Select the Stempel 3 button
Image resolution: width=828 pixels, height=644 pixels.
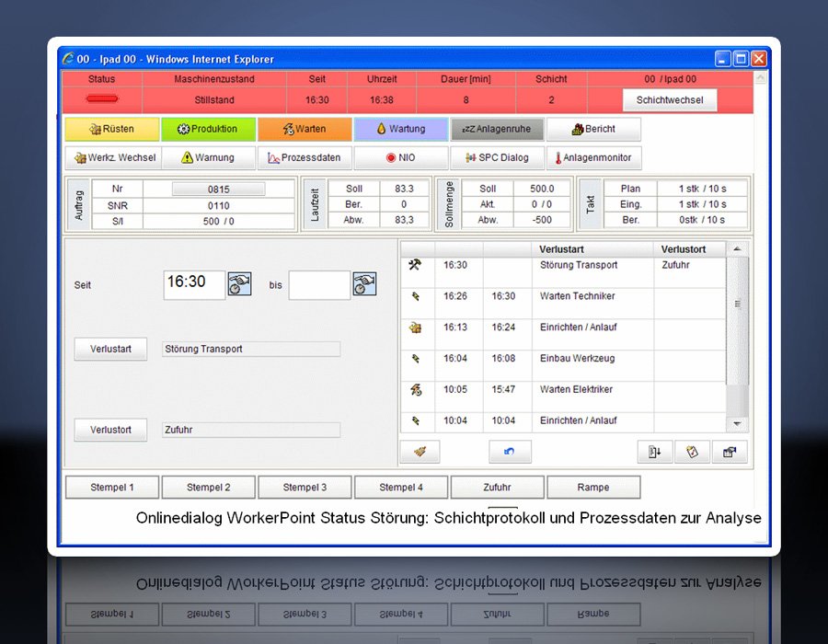[x=305, y=488]
